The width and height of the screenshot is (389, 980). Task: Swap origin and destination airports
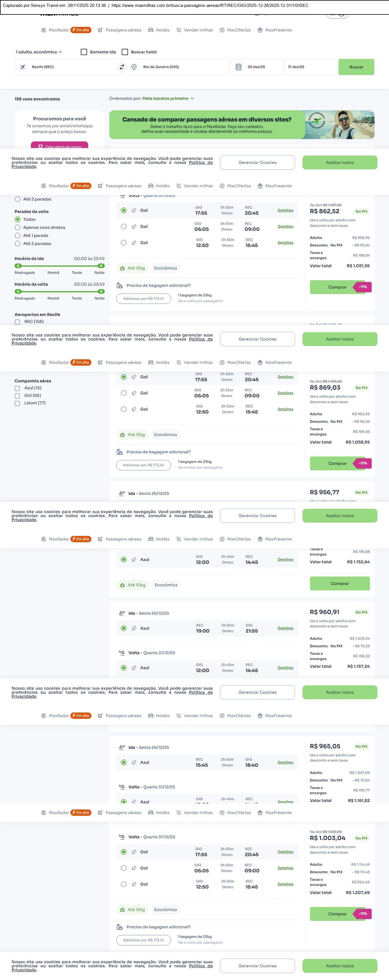122,67
